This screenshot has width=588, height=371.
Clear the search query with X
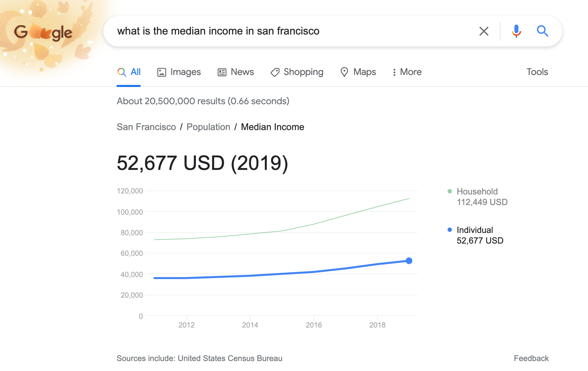pyautogui.click(x=484, y=31)
